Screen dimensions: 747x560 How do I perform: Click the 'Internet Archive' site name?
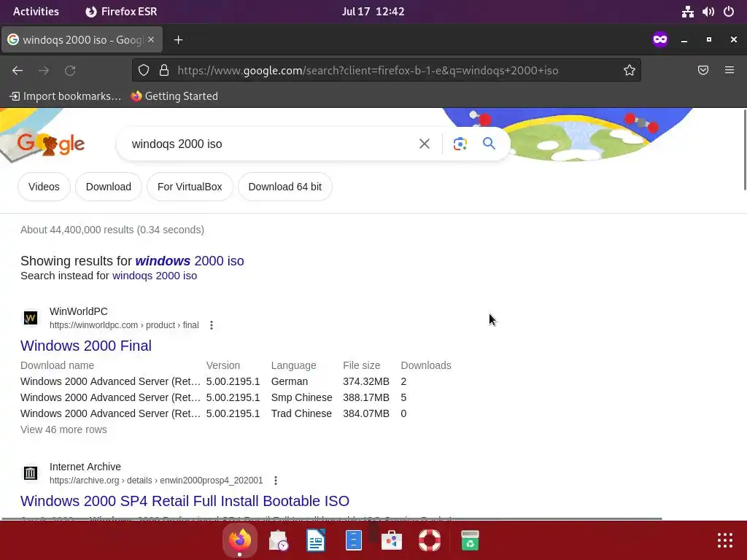85,467
